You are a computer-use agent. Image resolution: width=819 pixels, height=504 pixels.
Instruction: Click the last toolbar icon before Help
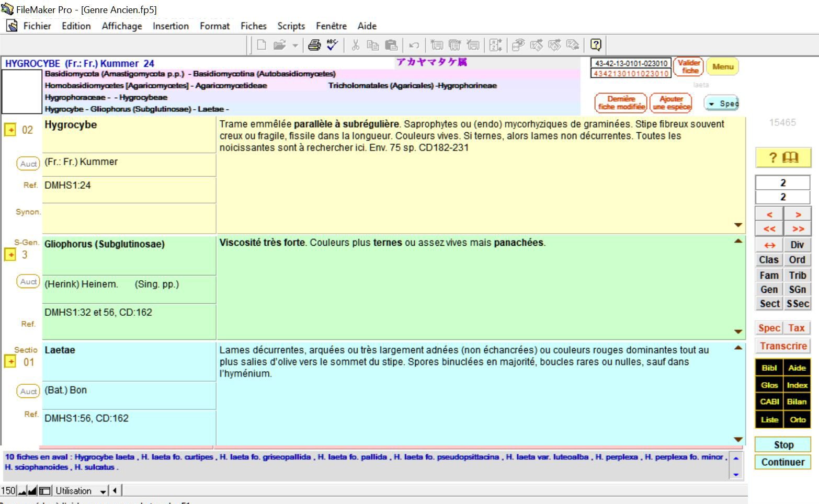click(573, 45)
